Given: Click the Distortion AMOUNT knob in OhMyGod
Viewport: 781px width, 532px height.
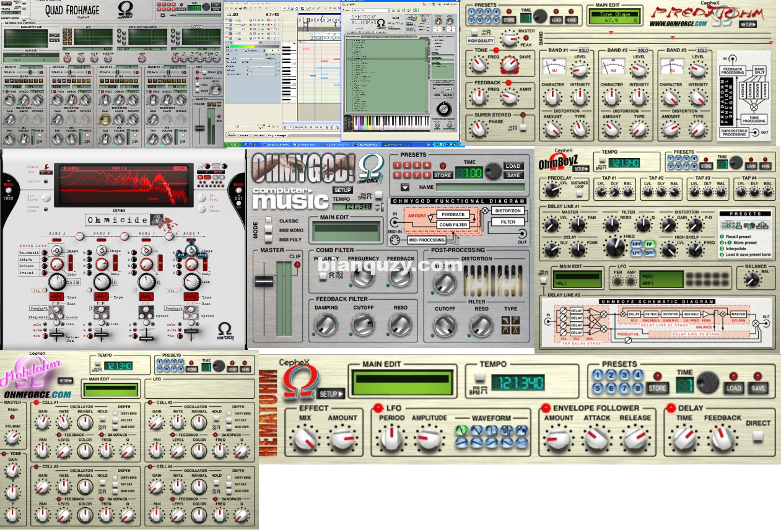Looking at the screenshot, I should click(444, 282).
